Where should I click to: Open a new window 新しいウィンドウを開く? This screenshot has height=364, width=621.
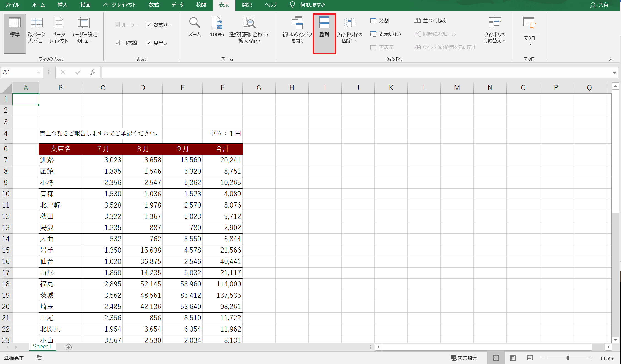(297, 30)
